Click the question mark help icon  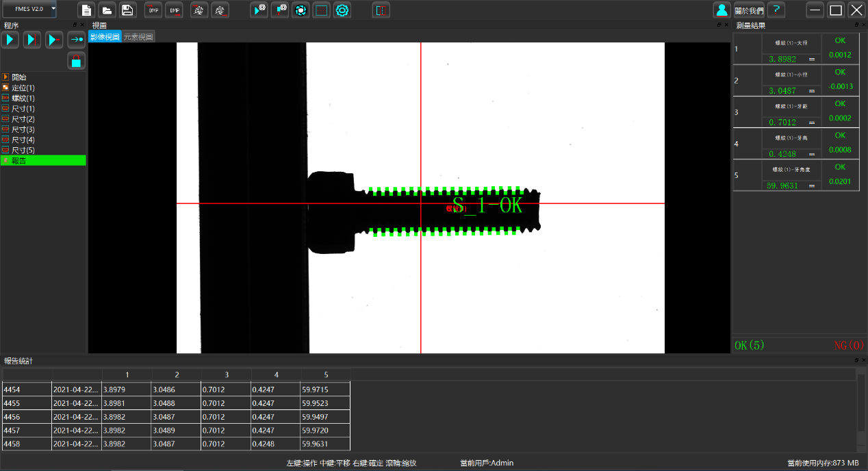776,10
